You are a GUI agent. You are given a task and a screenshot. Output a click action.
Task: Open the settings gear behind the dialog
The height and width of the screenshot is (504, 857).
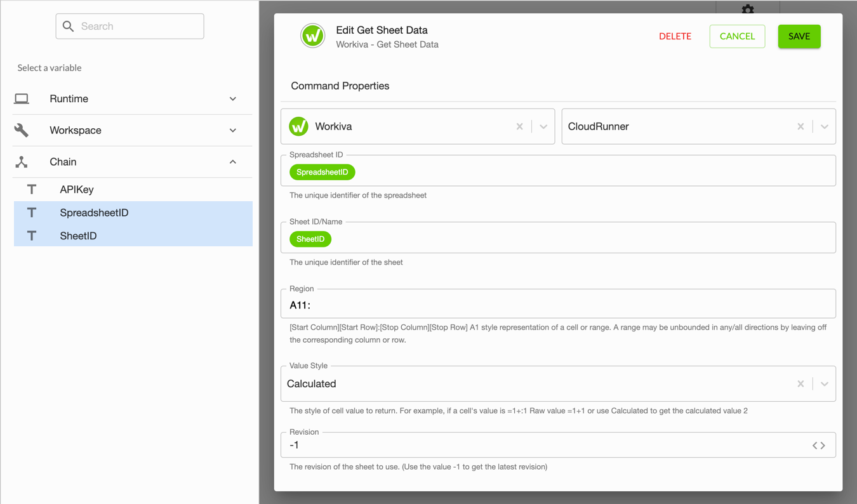coord(748,9)
